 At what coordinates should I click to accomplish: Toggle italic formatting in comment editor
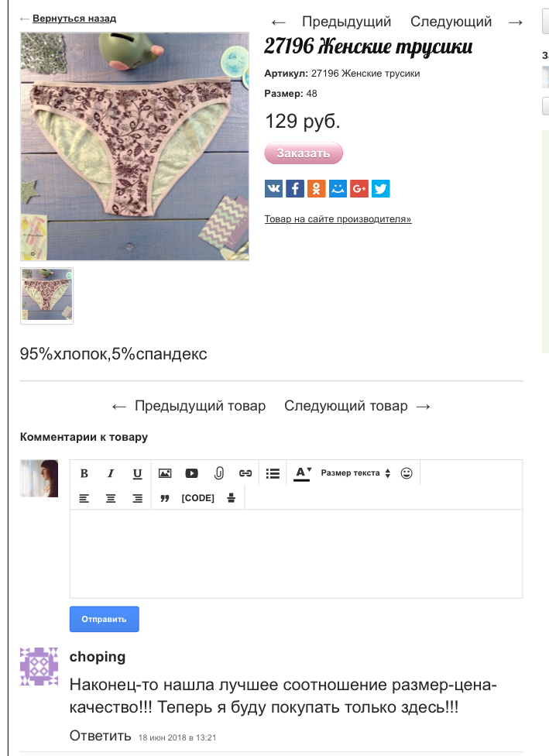[x=111, y=473]
